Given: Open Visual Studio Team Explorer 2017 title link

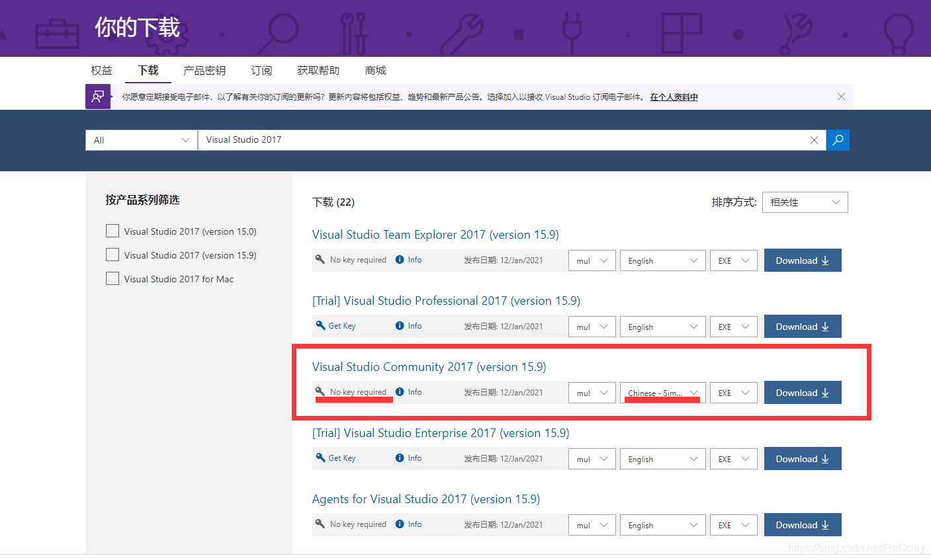Looking at the screenshot, I should pyautogui.click(x=435, y=235).
